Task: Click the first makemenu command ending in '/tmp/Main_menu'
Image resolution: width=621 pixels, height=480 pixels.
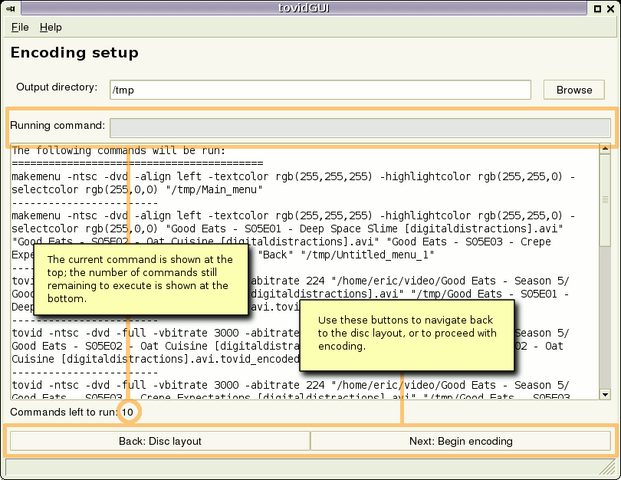Action: point(293,183)
